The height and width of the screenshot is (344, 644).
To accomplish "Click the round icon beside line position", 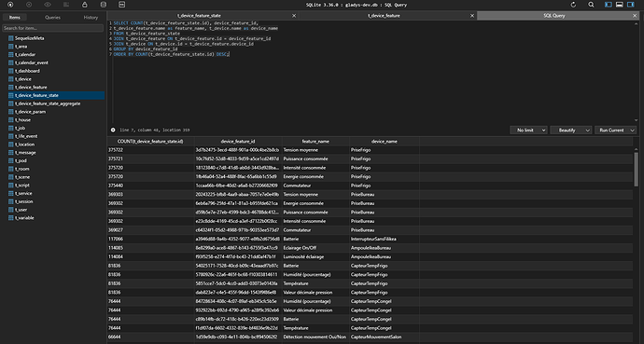I will (113, 130).
